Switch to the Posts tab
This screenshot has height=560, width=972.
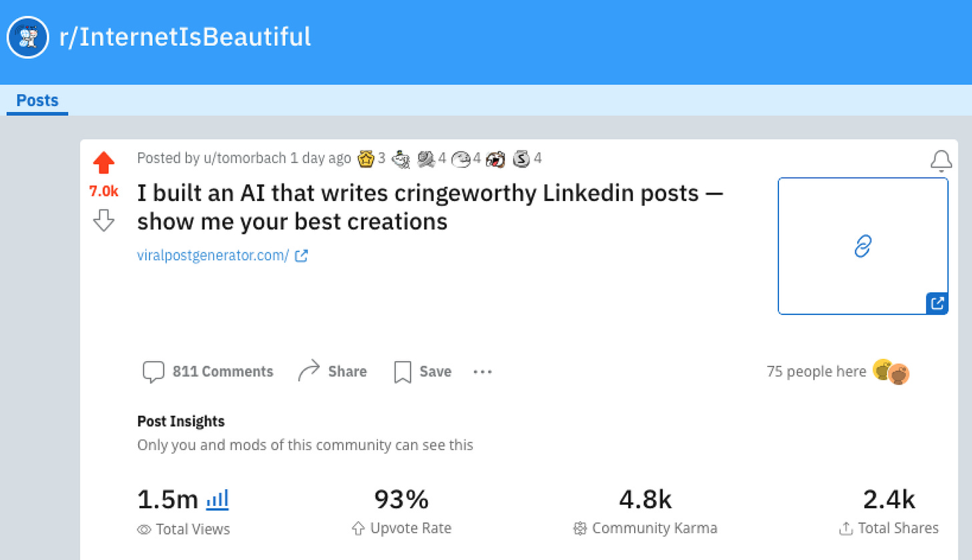tap(37, 100)
